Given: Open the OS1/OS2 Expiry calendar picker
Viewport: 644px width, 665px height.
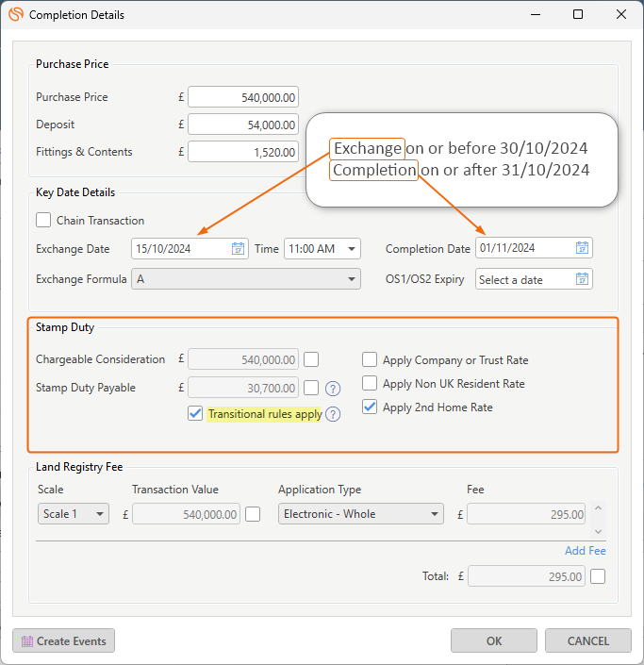Looking at the screenshot, I should tap(582, 279).
